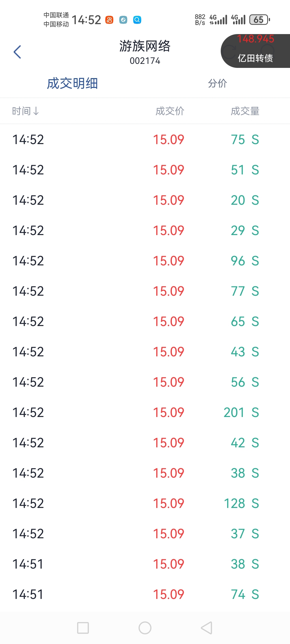Tap the sort arrow beside 时间
The width and height of the screenshot is (290, 644).
(x=36, y=111)
